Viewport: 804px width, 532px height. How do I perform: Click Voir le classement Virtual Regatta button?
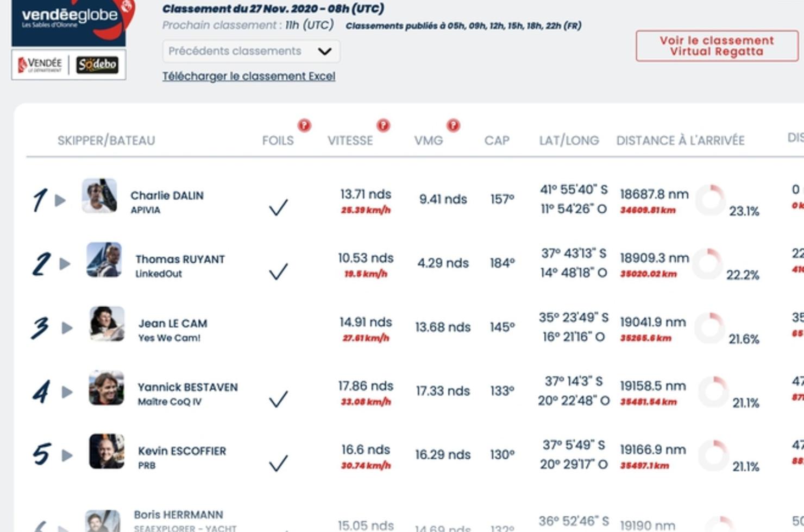[x=717, y=46]
